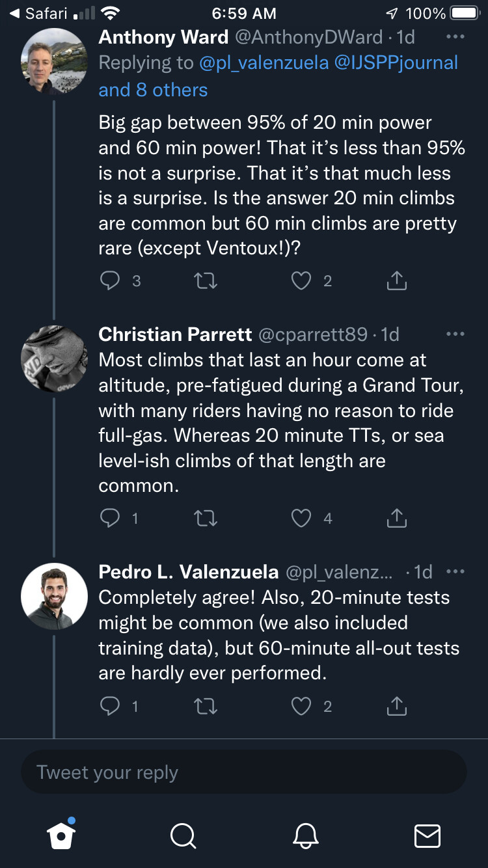Open the Search tab
Viewport: 488px width, 868px height.
(183, 835)
